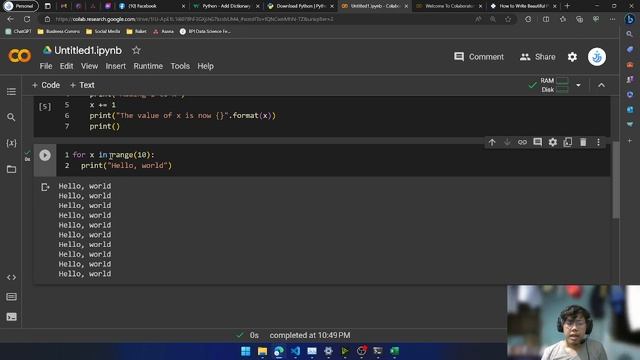The width and height of the screenshot is (640, 360).
Task: Move cell up with arrow icon
Action: 492,142
